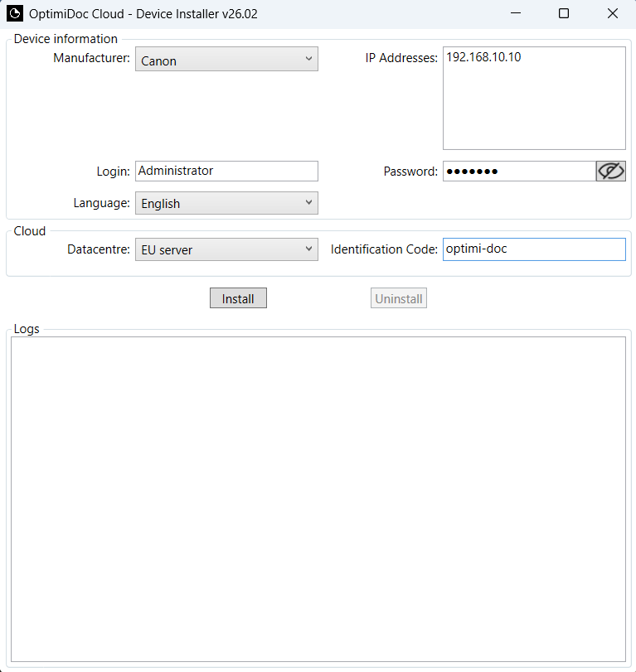The image size is (636, 672).
Task: Focus the Login field containing Administrator
Action: [226, 171]
